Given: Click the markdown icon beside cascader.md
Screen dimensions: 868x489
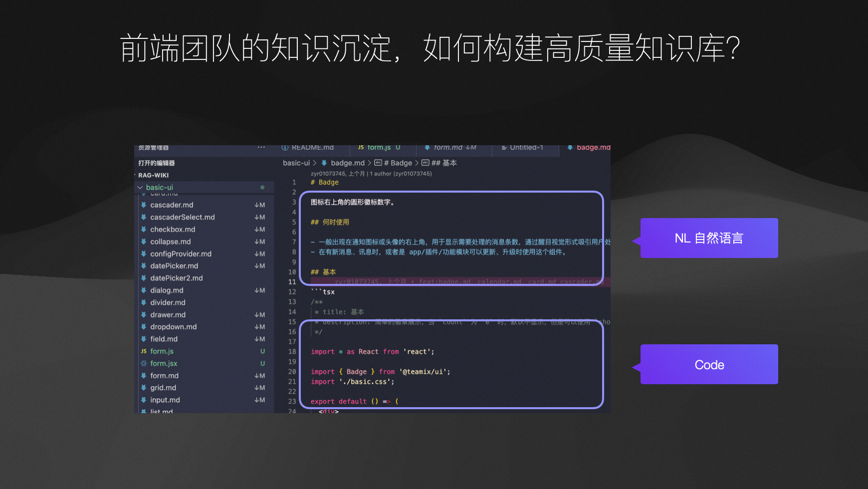Looking at the screenshot, I should (x=144, y=205).
